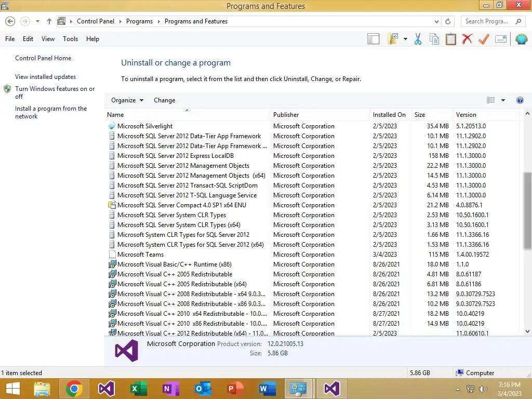The height and width of the screenshot is (399, 532).
Task: Select Microsoft SQL Server Compact 4.0 SP1 entry
Action: click(312, 205)
